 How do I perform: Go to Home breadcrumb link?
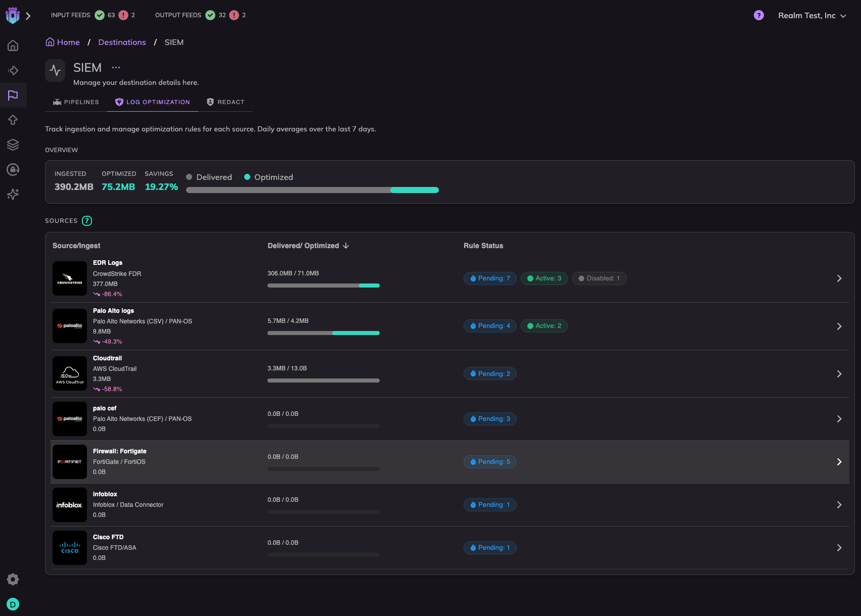tap(63, 42)
